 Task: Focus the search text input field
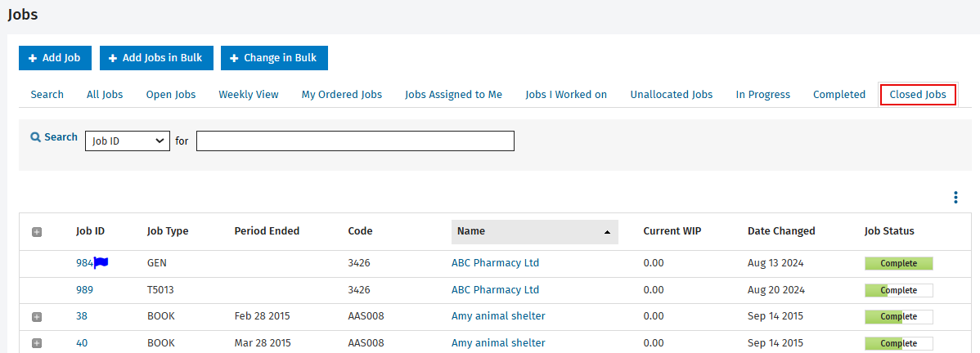(x=355, y=141)
